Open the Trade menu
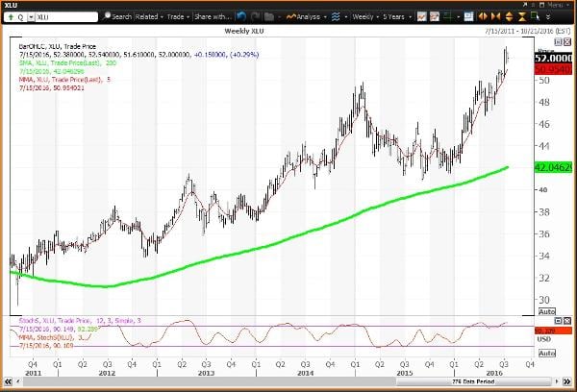The width and height of the screenshot is (577, 392). (x=179, y=16)
